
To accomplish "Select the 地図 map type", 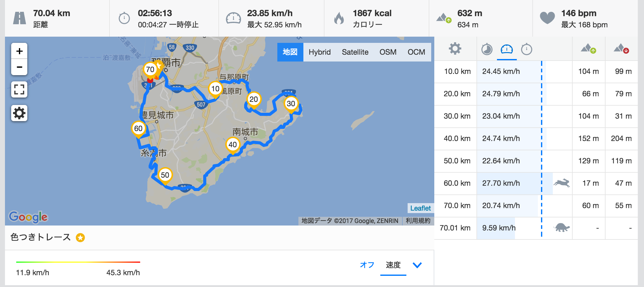I will tap(290, 52).
